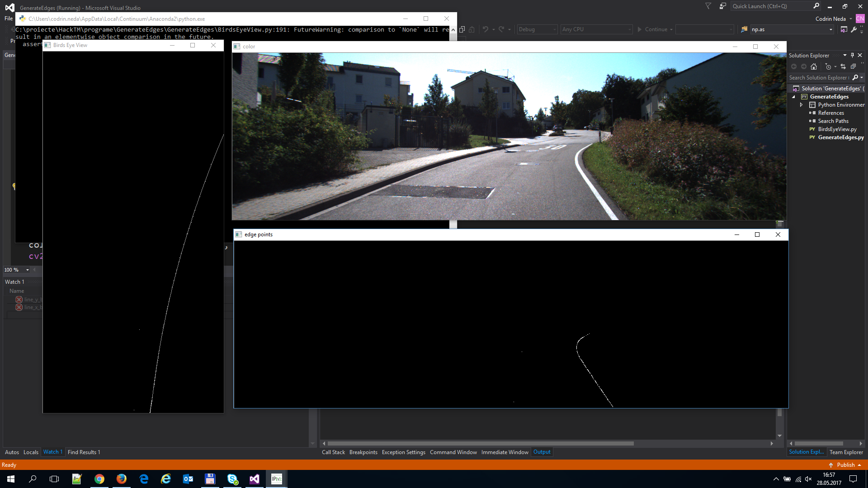Click the Find in Files toolbar icon
The height and width of the screenshot is (488, 868).
[x=744, y=29]
